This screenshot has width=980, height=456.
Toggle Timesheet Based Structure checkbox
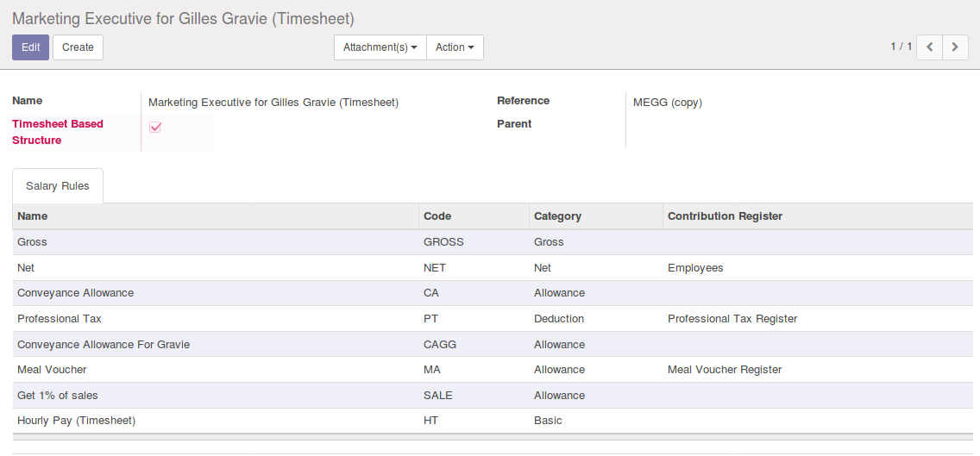click(155, 127)
